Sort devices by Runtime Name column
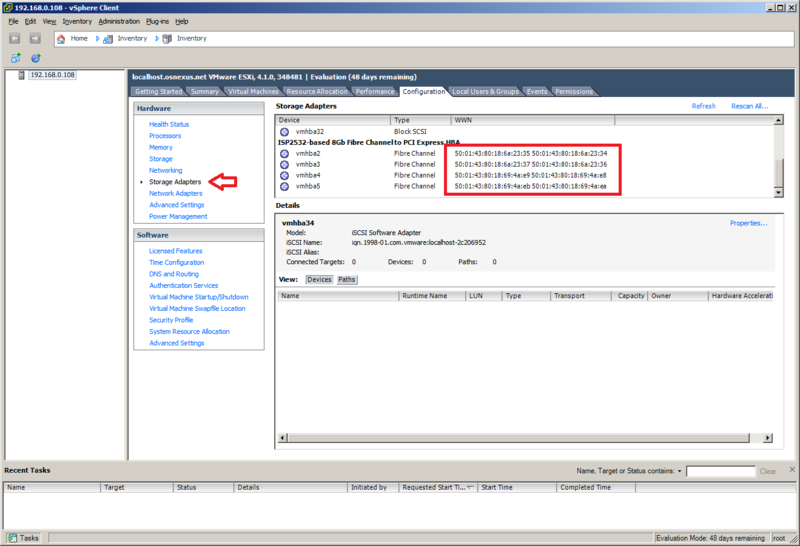Viewport: 800px width, 546px height. (432, 295)
